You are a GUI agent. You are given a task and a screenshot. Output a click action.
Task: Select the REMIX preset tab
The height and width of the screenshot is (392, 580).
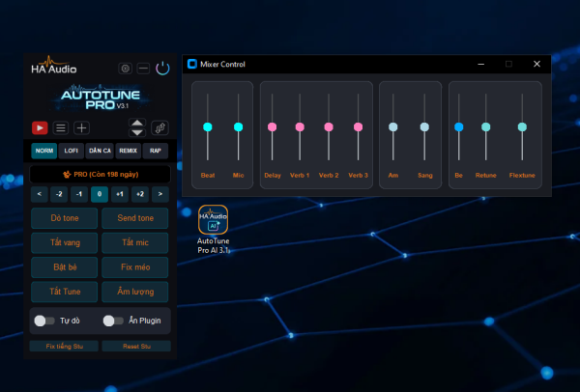(x=129, y=151)
